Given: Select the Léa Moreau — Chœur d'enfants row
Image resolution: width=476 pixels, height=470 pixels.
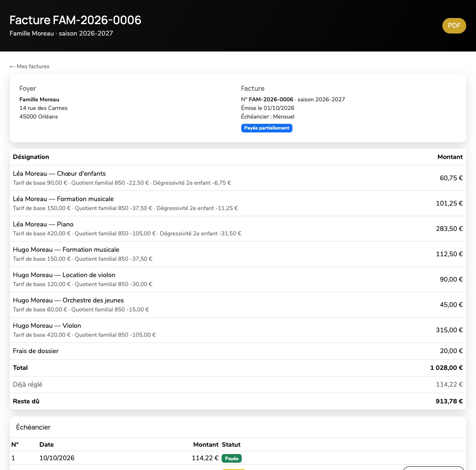Looking at the screenshot, I should coord(238,178).
